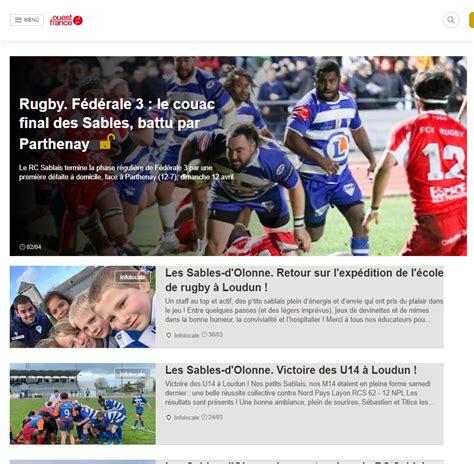Click the U14 scrum match thumbnail
This screenshot has height=464, width=474.
click(x=83, y=404)
